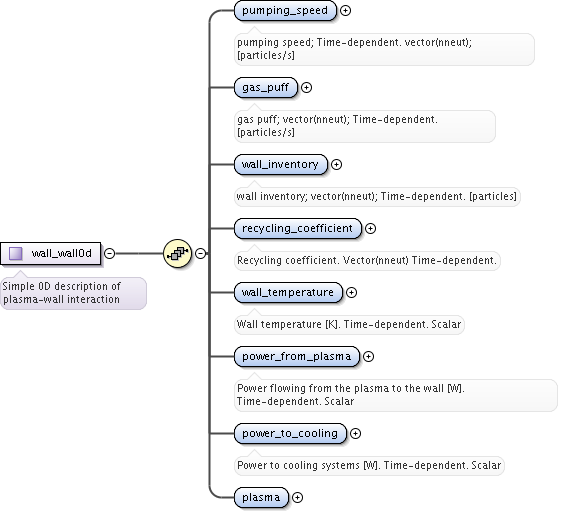
Task: Expand the gas_puff plus icon
Action: pyautogui.click(x=306, y=88)
